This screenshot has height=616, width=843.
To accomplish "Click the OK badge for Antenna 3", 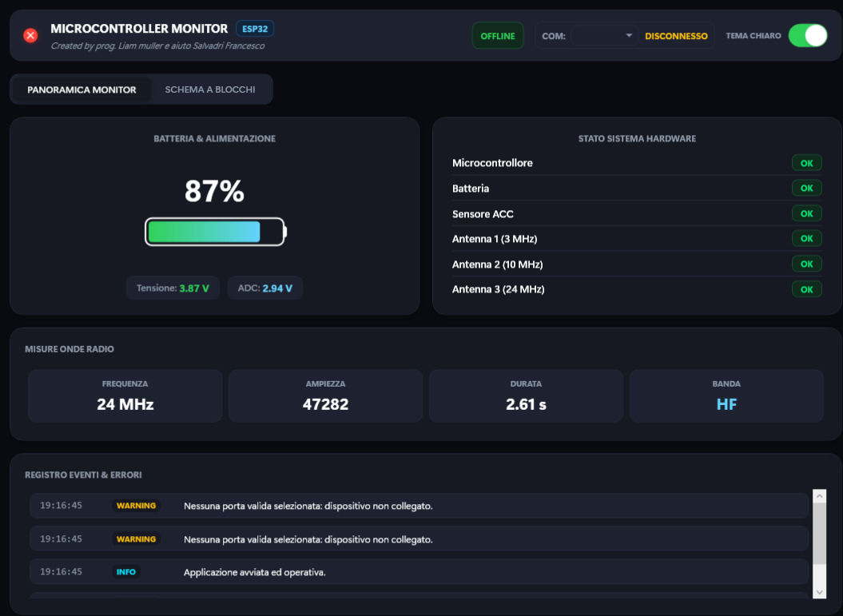I will tap(806, 289).
